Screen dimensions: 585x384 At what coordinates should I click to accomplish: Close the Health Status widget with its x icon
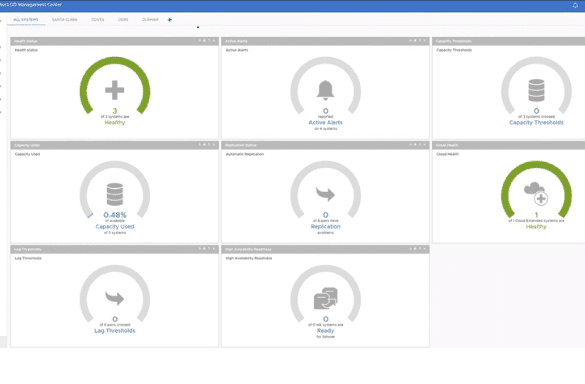(x=214, y=40)
